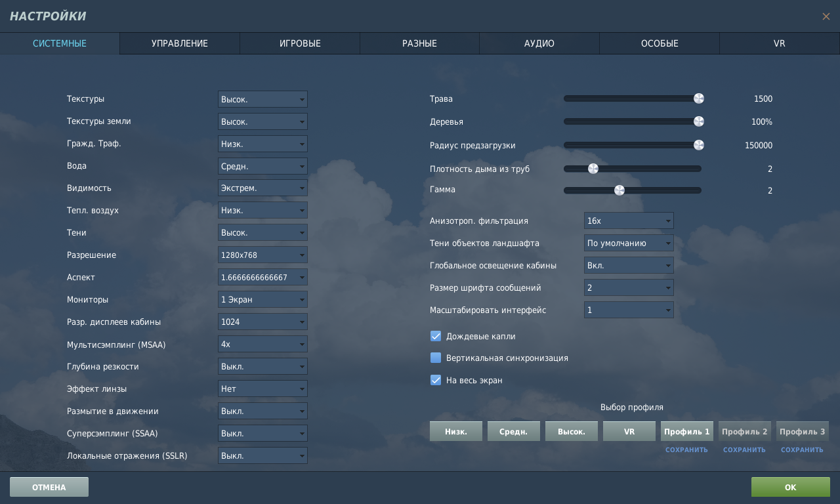Confirm settings with the OK button
This screenshot has width=840, height=504.
point(791,487)
